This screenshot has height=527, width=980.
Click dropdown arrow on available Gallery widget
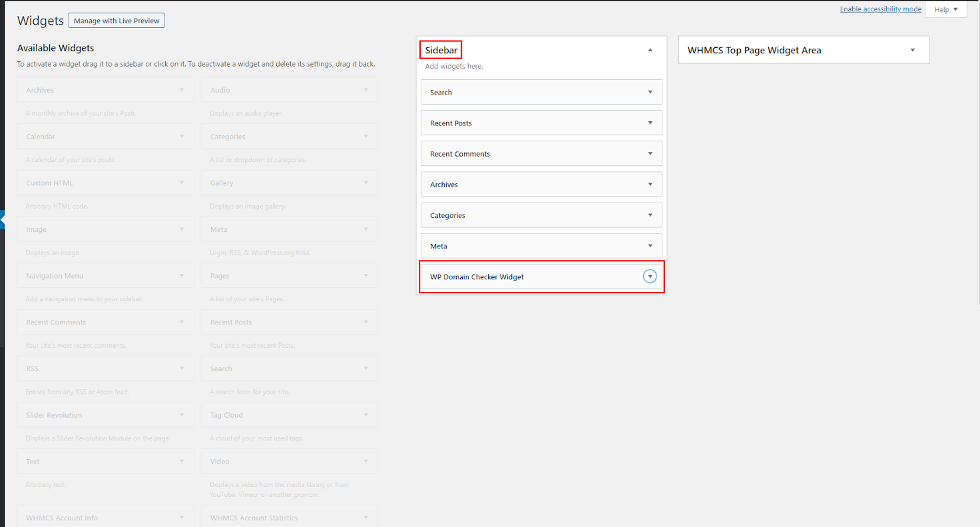coord(366,183)
